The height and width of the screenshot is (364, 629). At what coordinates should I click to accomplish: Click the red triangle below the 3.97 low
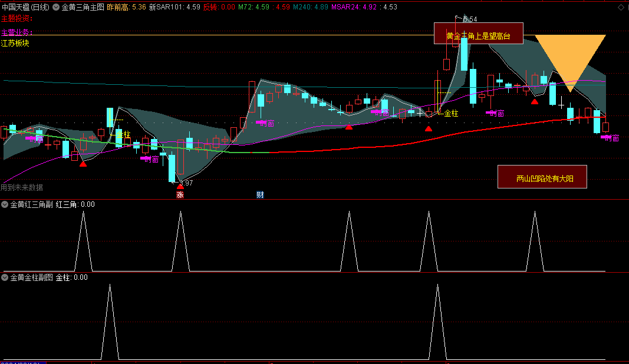tap(180, 186)
